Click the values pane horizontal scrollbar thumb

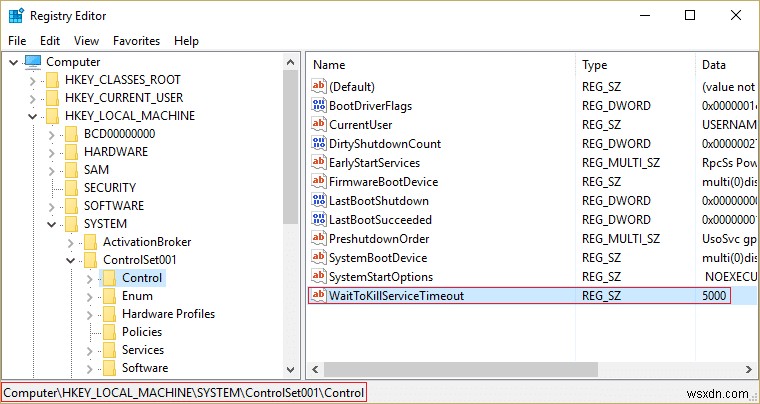coord(460,370)
